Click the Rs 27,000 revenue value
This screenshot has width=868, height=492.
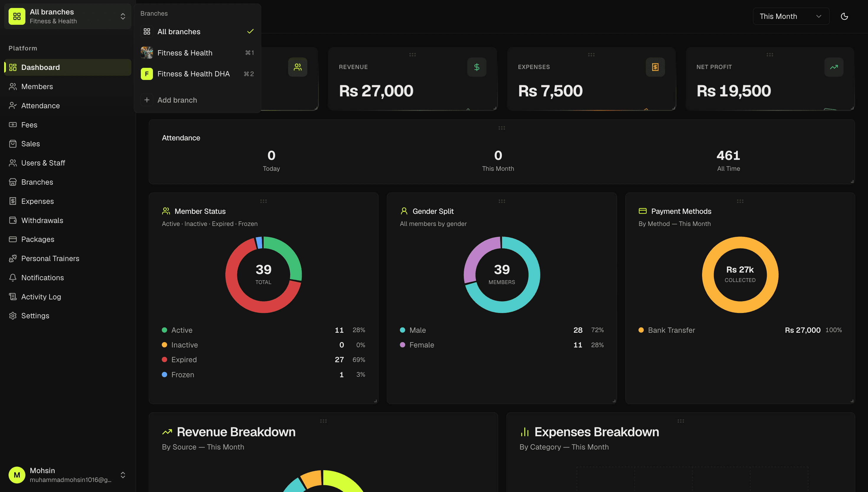click(x=376, y=91)
